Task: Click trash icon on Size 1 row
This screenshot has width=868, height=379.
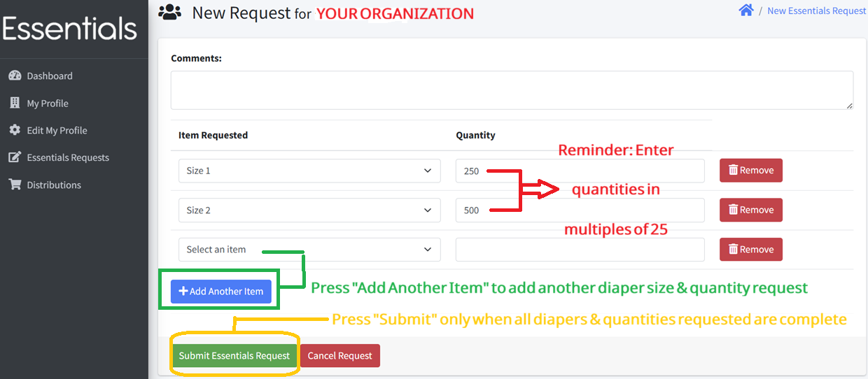Action: (733, 170)
